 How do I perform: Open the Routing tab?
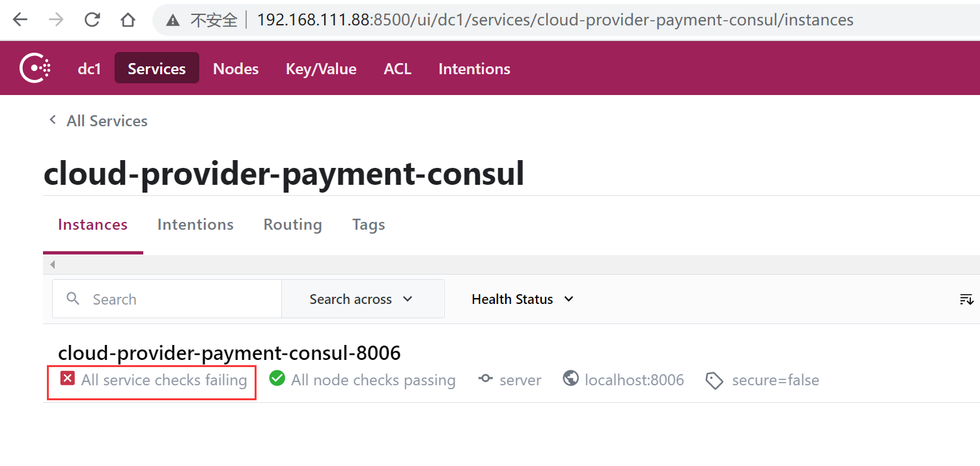[292, 225]
